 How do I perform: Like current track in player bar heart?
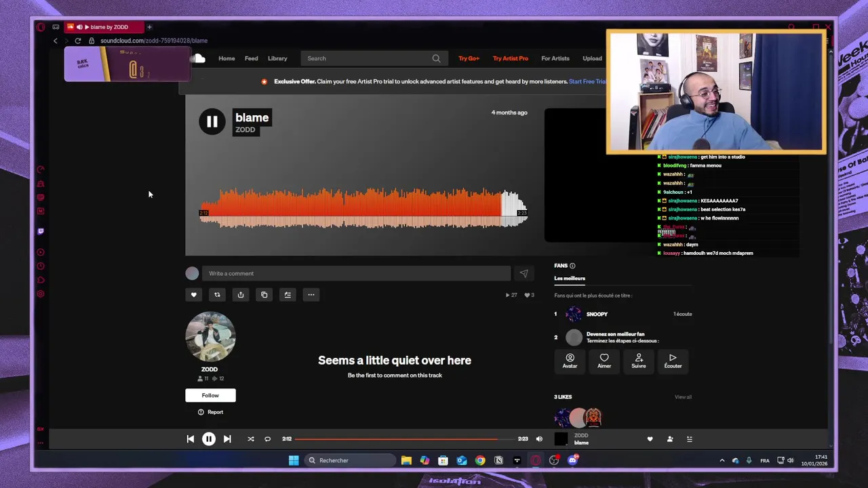(650, 439)
